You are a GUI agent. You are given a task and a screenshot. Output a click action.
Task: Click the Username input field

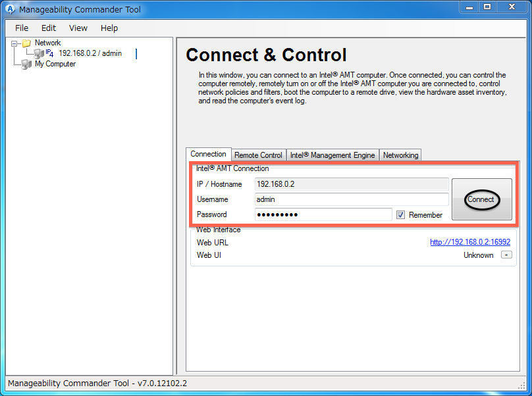352,199
